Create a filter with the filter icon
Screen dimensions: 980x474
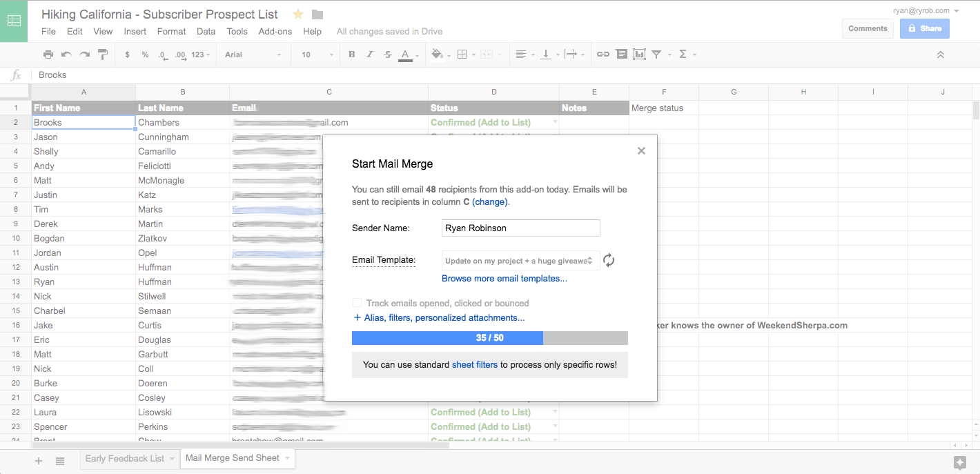pos(655,54)
